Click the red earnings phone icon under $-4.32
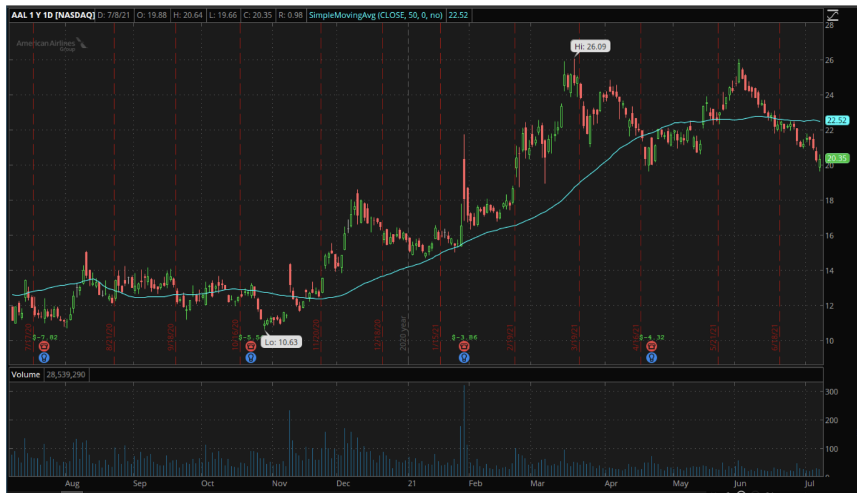Image resolution: width=868 pixels, height=502 pixels. (x=652, y=346)
